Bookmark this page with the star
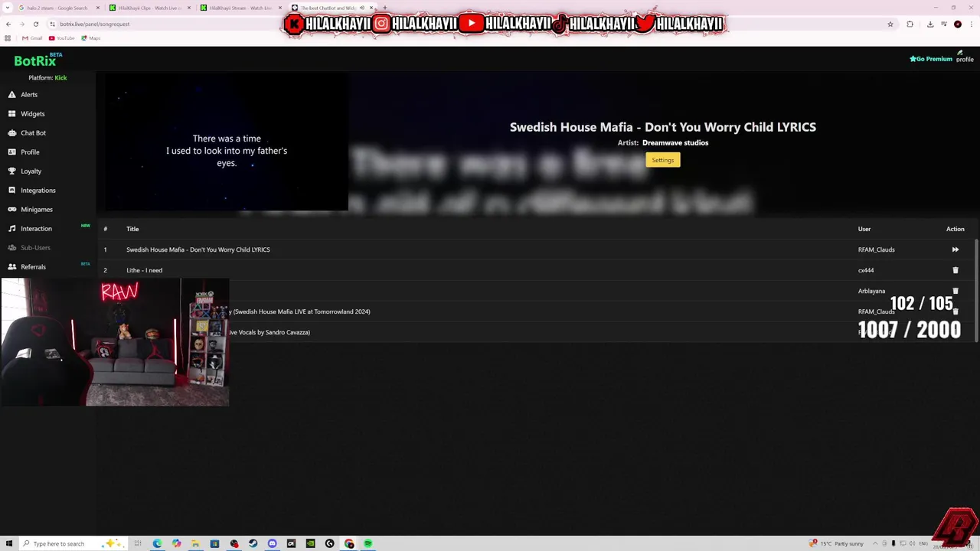Image resolution: width=980 pixels, height=551 pixels. (x=890, y=24)
